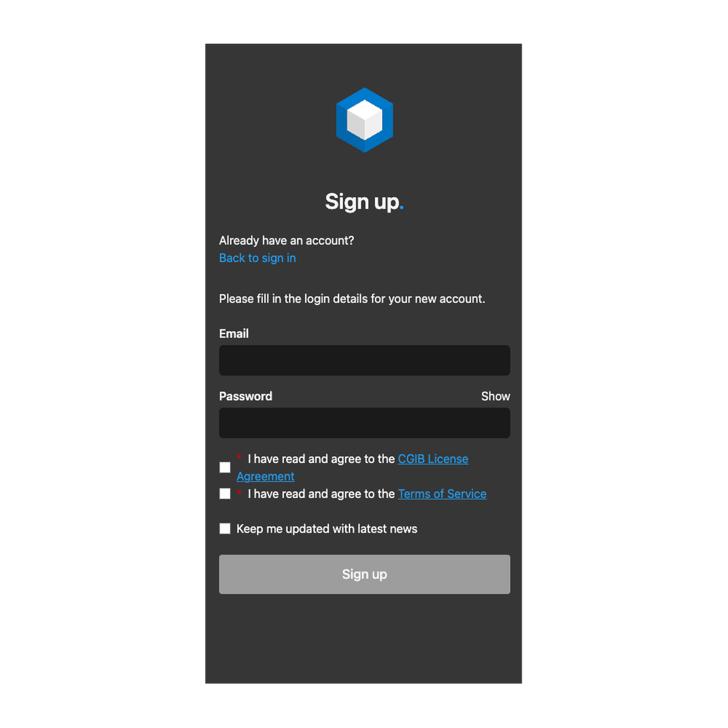The width and height of the screenshot is (728, 728).
Task: Enable 'Keep me updated with latest news'
Action: [224, 528]
